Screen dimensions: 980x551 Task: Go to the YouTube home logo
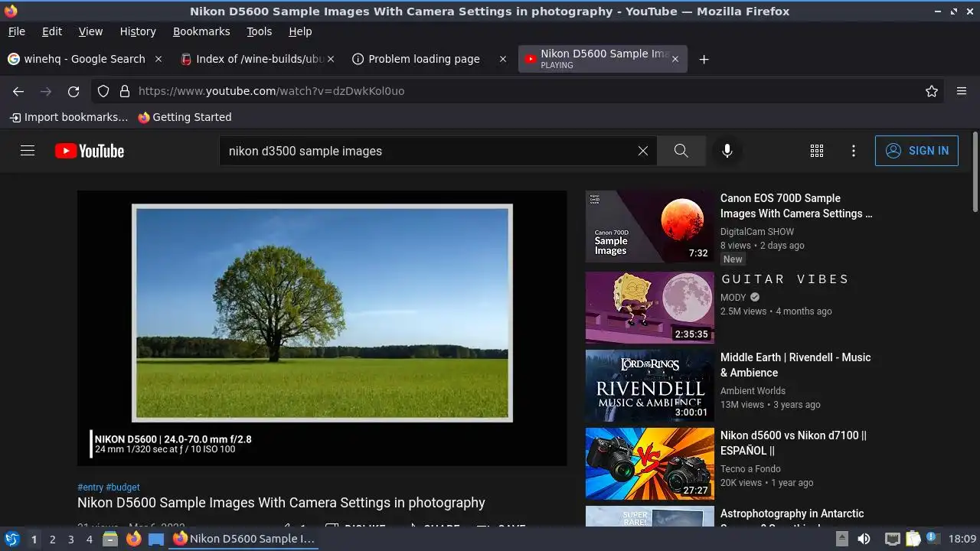90,151
